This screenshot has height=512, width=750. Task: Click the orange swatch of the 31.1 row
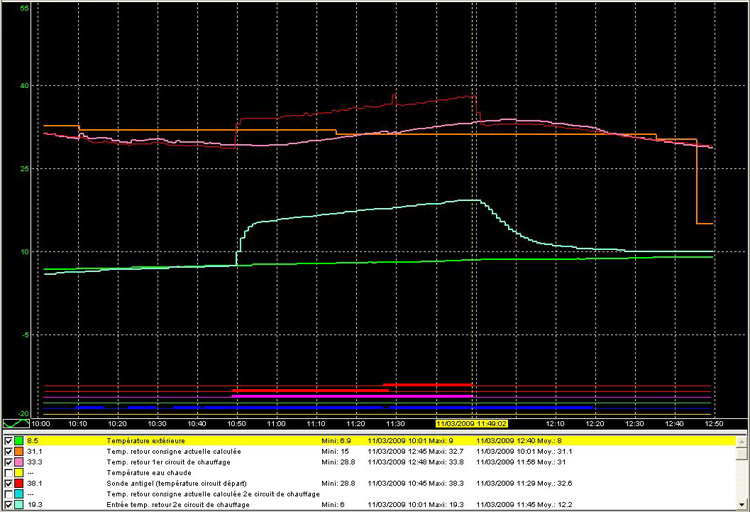pos(20,451)
